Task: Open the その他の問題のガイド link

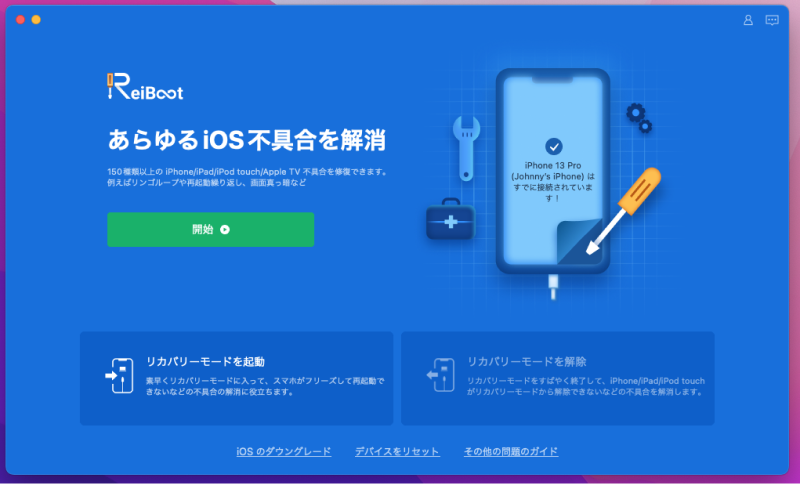Action: click(511, 451)
